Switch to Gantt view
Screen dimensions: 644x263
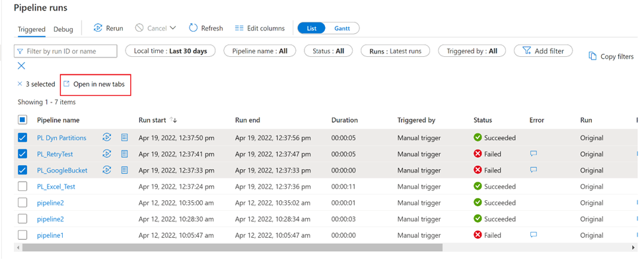342,28
